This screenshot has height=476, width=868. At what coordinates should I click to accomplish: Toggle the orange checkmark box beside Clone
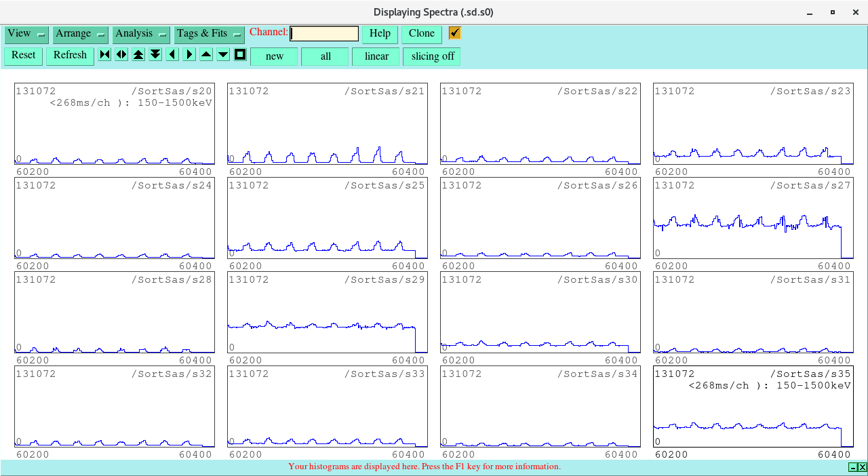click(x=454, y=33)
